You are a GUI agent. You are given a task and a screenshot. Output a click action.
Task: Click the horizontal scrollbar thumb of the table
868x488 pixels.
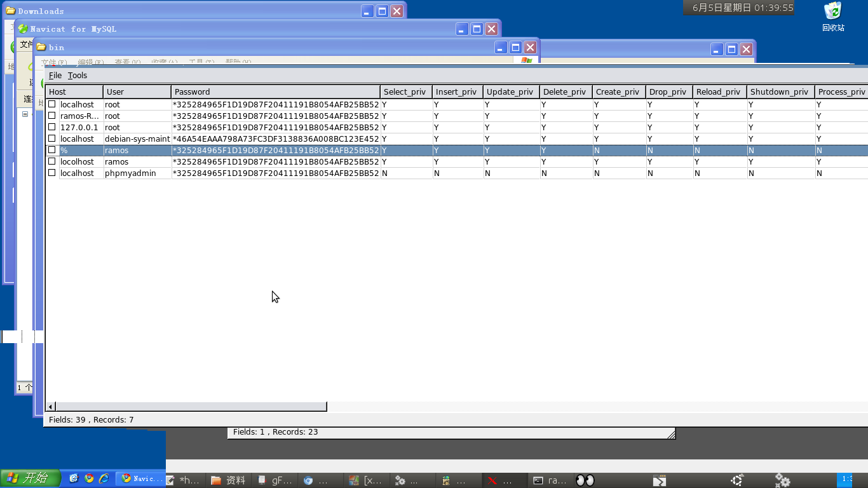pyautogui.click(x=191, y=407)
